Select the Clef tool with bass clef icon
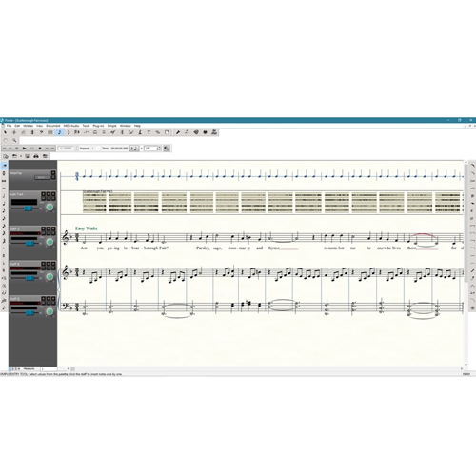The image size is (476, 476). click(41, 132)
